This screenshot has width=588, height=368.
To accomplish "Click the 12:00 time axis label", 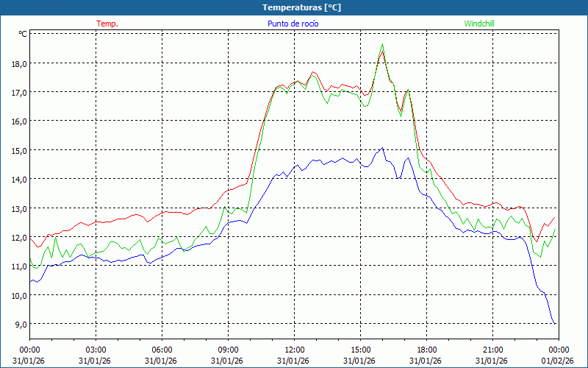I will pyautogui.click(x=295, y=350).
